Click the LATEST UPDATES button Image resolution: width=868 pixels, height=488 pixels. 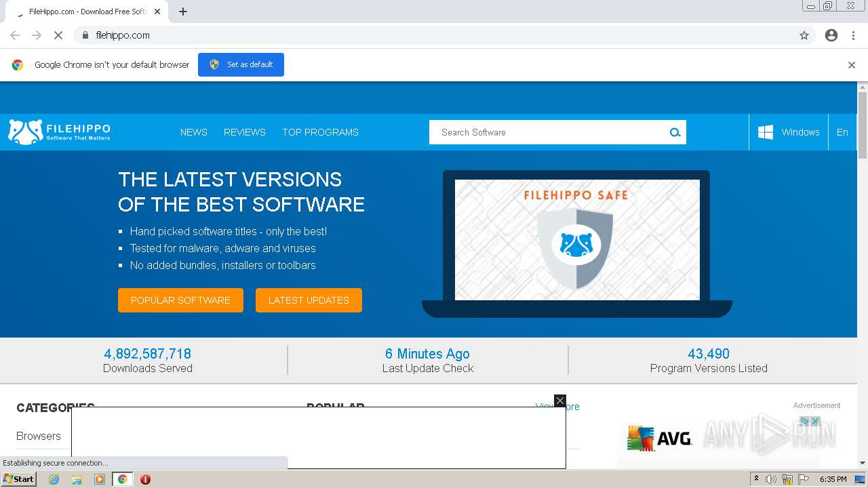coord(309,300)
